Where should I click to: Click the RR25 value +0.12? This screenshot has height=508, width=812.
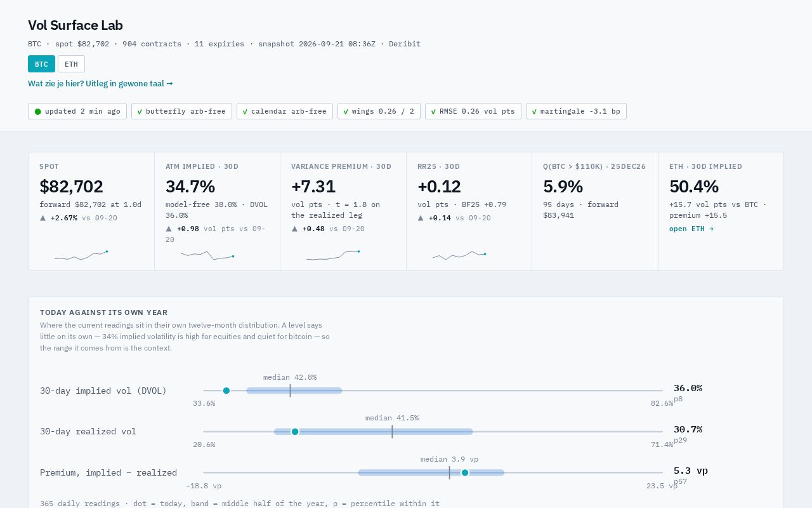point(439,187)
